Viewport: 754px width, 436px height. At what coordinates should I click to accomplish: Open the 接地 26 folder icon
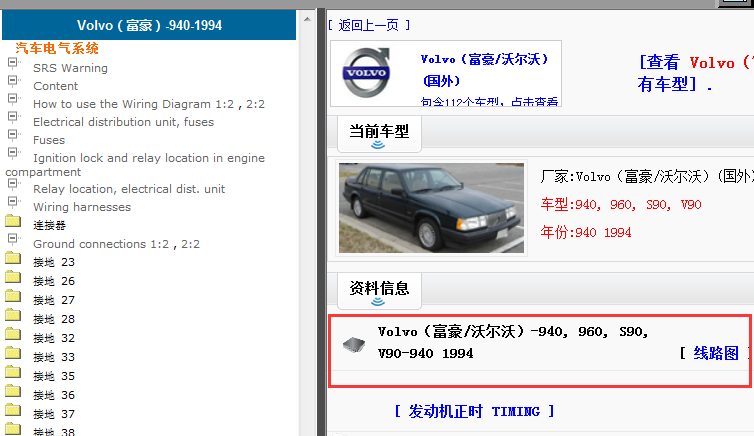point(13,277)
